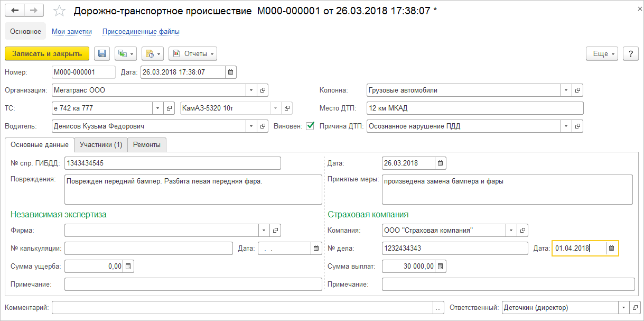Add document to favorites with star icon
644x321 pixels.
tap(60, 11)
